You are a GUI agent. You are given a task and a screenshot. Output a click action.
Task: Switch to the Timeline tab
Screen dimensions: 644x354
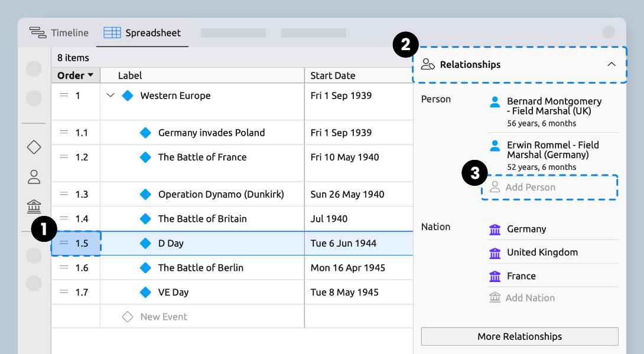tap(58, 33)
